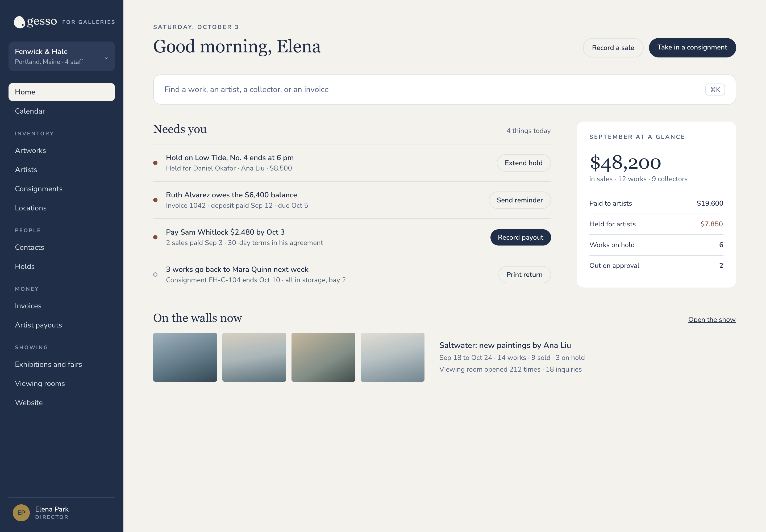Click the $48,200 sales total
The width and height of the screenshot is (766, 532).
[x=625, y=163]
